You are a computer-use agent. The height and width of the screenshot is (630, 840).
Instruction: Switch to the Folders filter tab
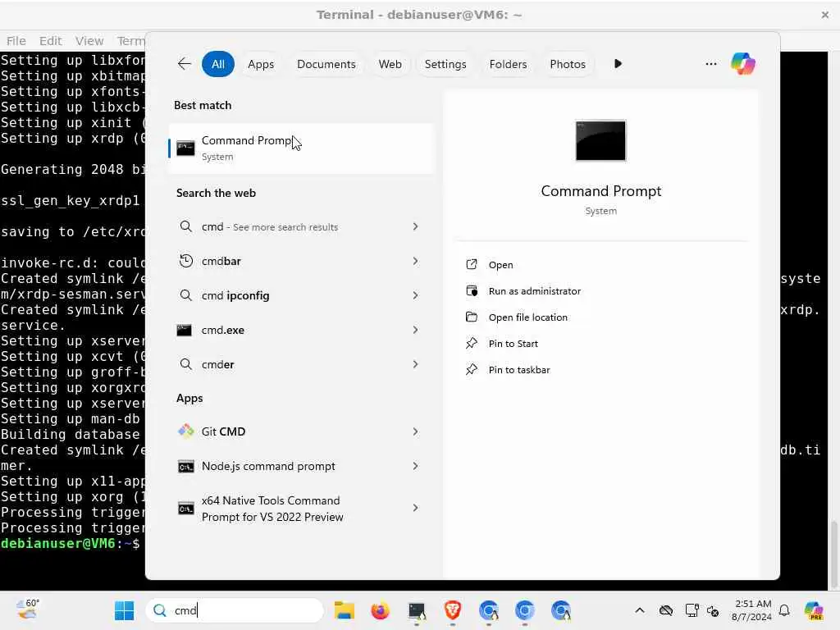(508, 64)
